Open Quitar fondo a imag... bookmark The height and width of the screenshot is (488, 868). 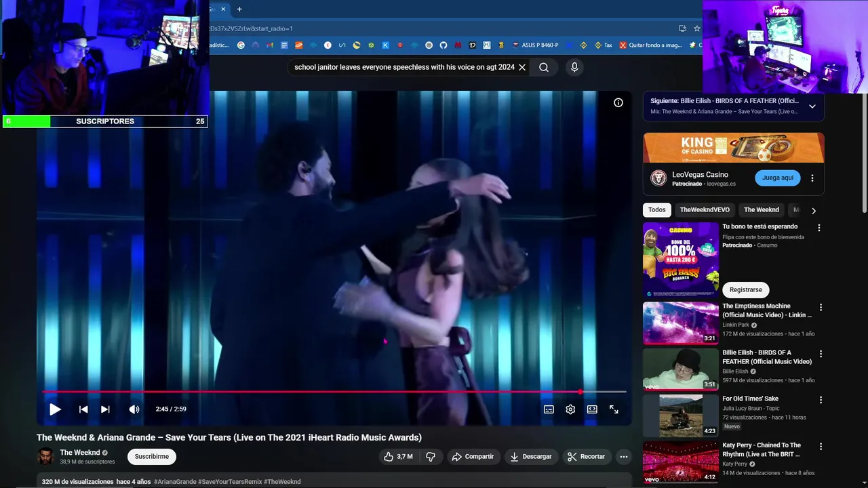tap(650, 45)
